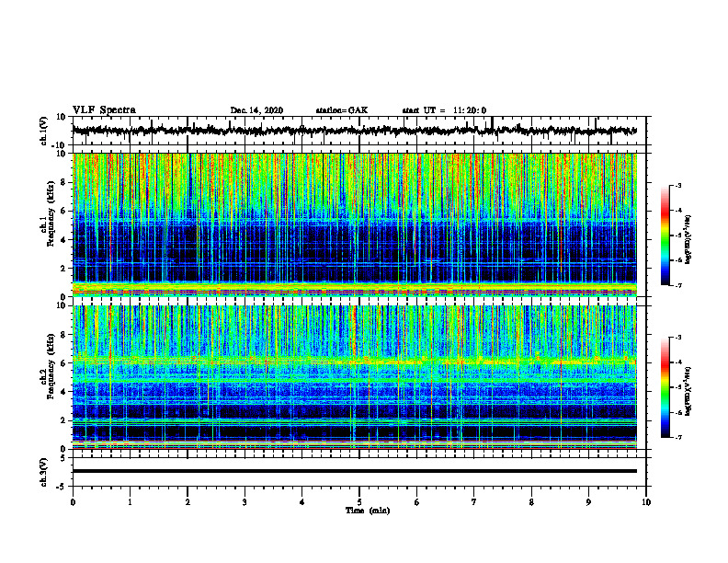Click the time axis tick label "1"
The height and width of the screenshot is (563, 728).
pos(130,502)
